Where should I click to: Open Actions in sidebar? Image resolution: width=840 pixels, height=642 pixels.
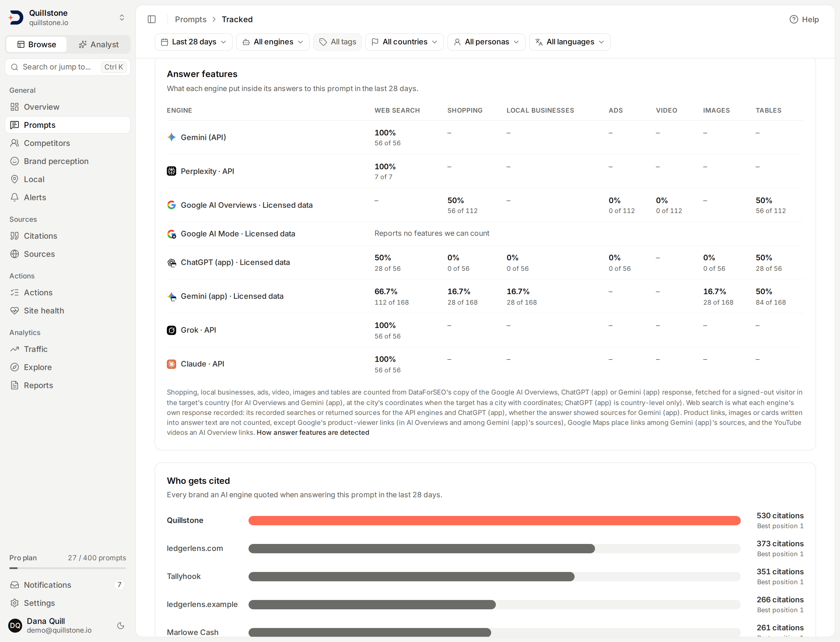[x=68, y=293]
